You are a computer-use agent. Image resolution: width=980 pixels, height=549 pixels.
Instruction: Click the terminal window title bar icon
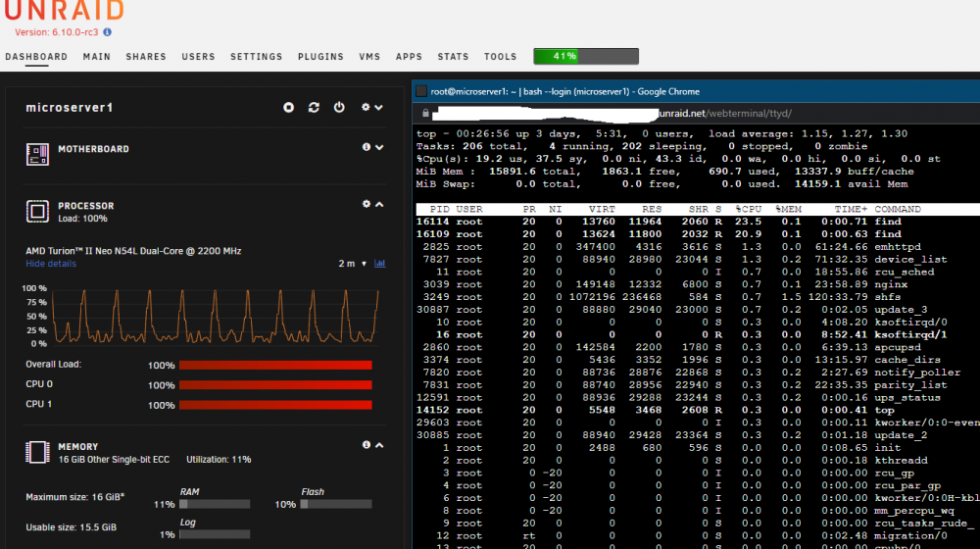coord(421,91)
